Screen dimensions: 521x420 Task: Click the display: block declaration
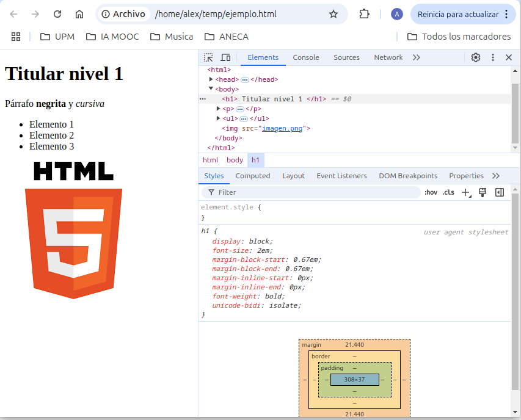coord(242,241)
